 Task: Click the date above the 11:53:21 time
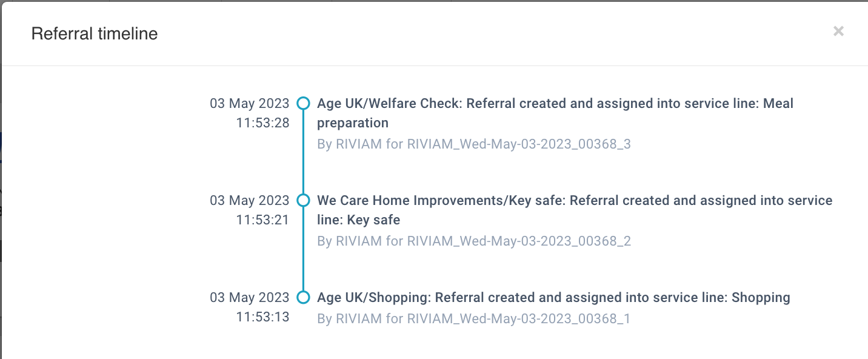coord(250,201)
